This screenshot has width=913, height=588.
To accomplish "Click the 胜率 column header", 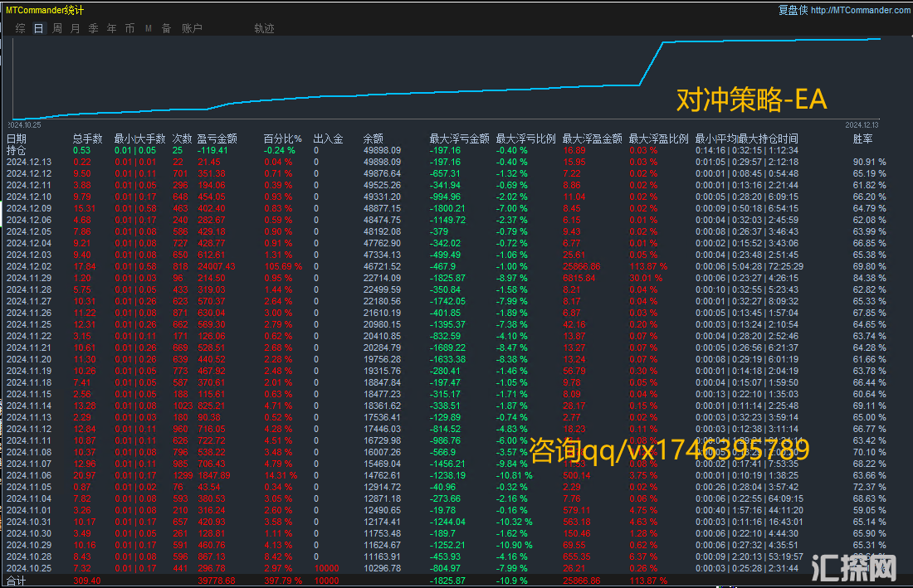I will click(x=863, y=139).
